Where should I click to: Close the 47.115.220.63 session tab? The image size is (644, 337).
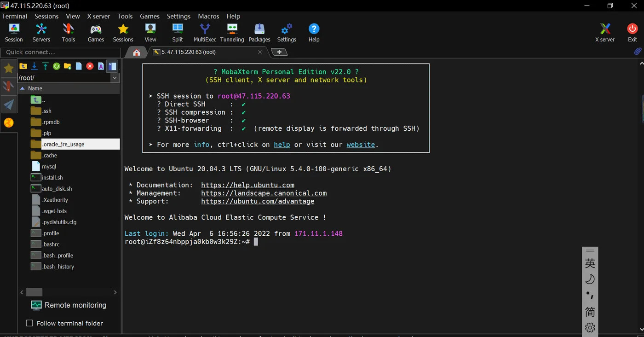point(260,52)
